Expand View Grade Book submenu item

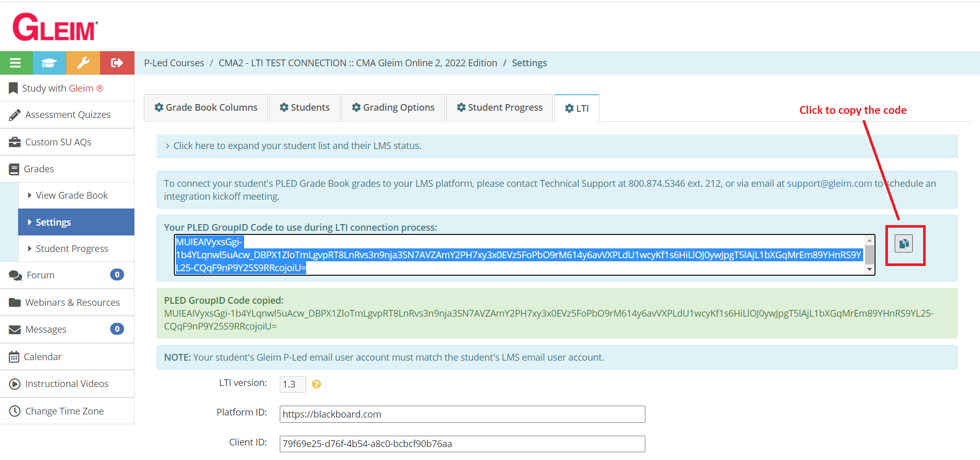coord(76,196)
